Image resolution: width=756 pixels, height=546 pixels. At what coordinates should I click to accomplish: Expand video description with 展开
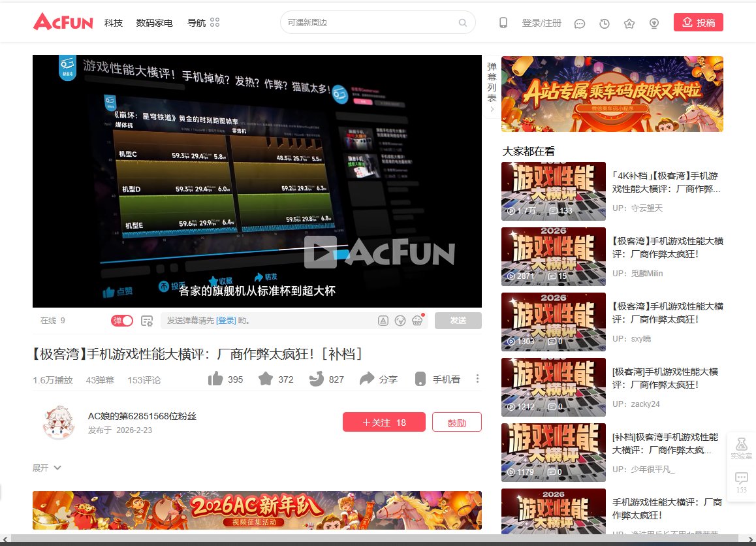[47, 468]
